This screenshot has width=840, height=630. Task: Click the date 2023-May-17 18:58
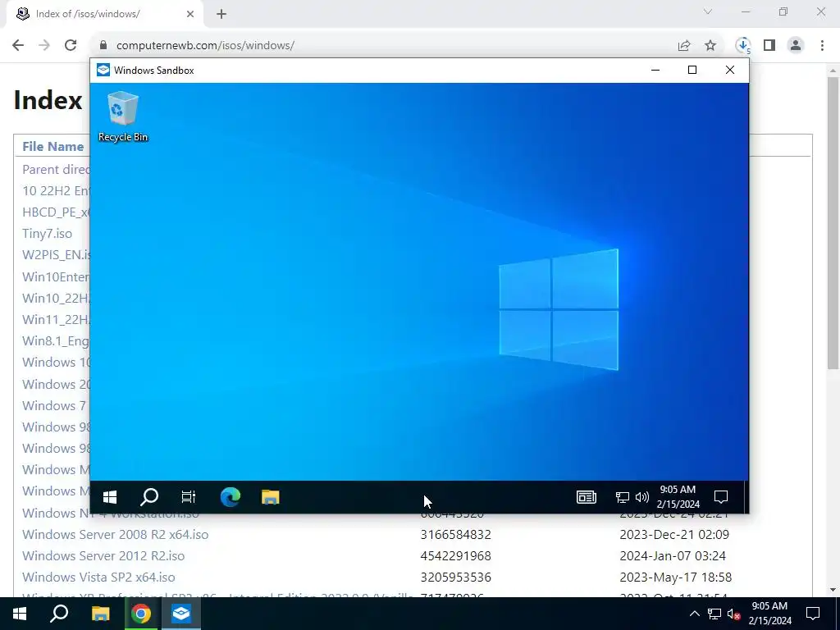click(676, 577)
